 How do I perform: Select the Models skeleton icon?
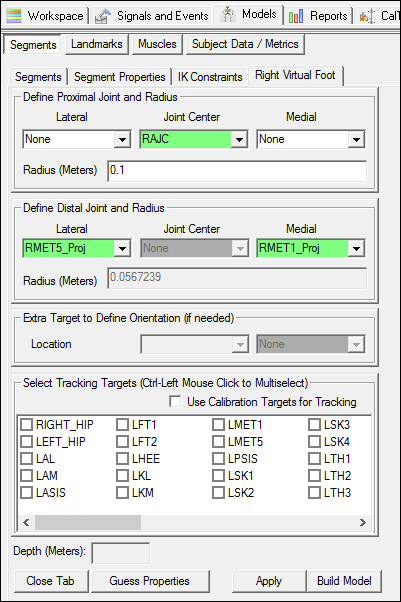228,15
